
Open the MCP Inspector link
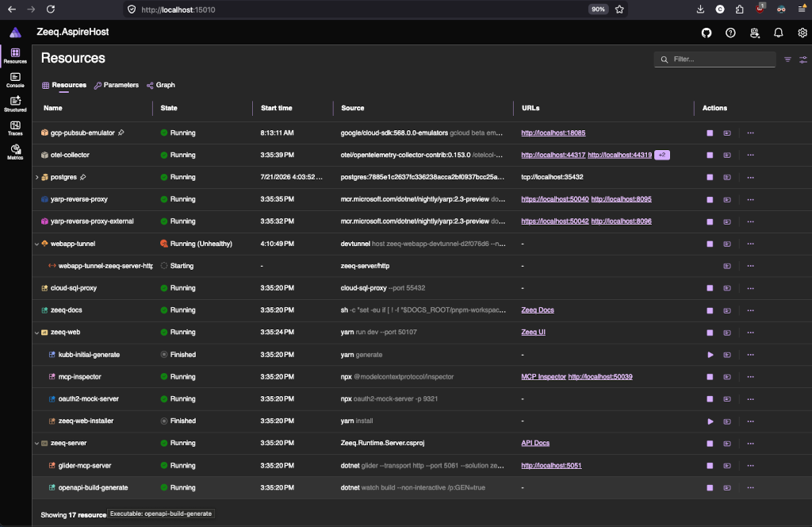tap(543, 377)
